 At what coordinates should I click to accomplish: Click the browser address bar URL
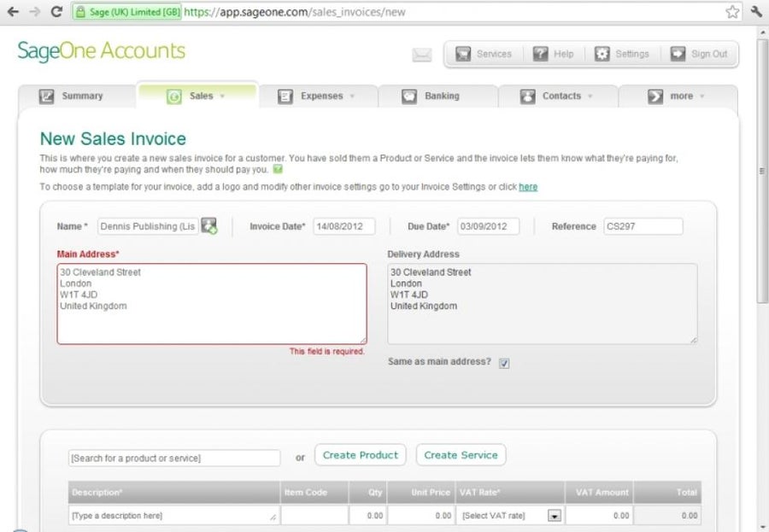click(x=294, y=12)
